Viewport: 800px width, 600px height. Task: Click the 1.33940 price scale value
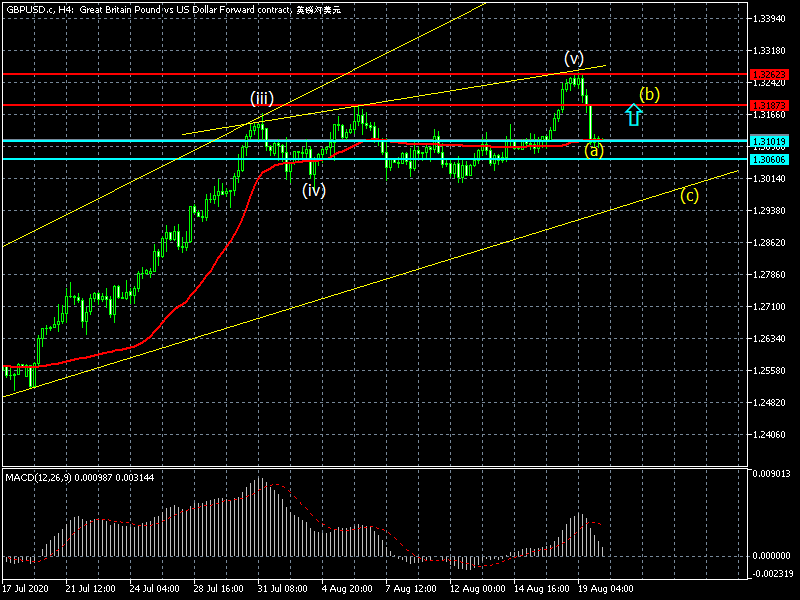click(771, 19)
